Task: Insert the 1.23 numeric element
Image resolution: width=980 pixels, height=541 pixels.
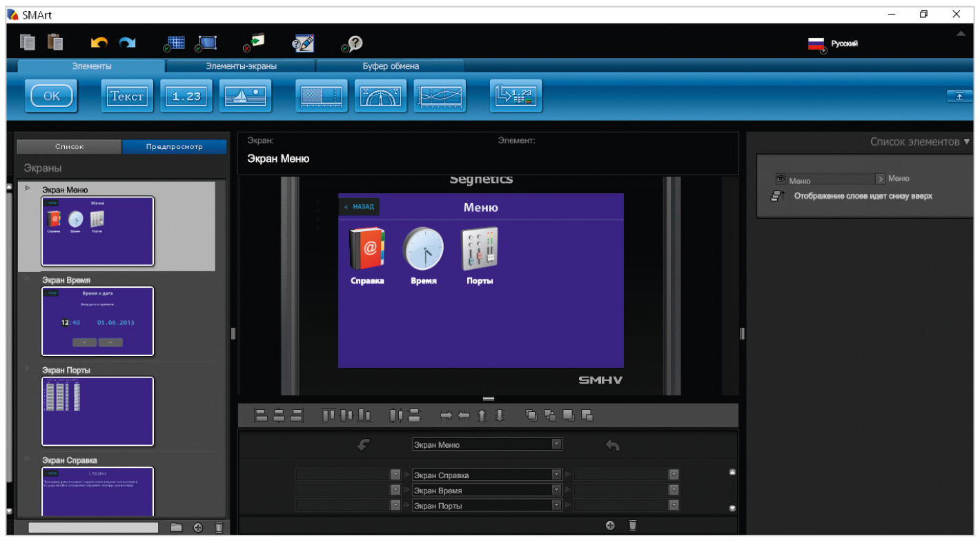Action: click(x=186, y=97)
